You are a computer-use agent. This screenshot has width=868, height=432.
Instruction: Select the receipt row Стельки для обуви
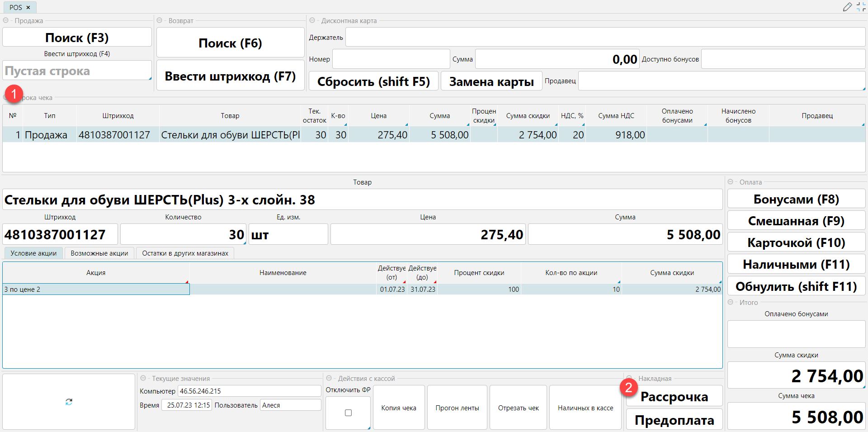pyautogui.click(x=230, y=135)
